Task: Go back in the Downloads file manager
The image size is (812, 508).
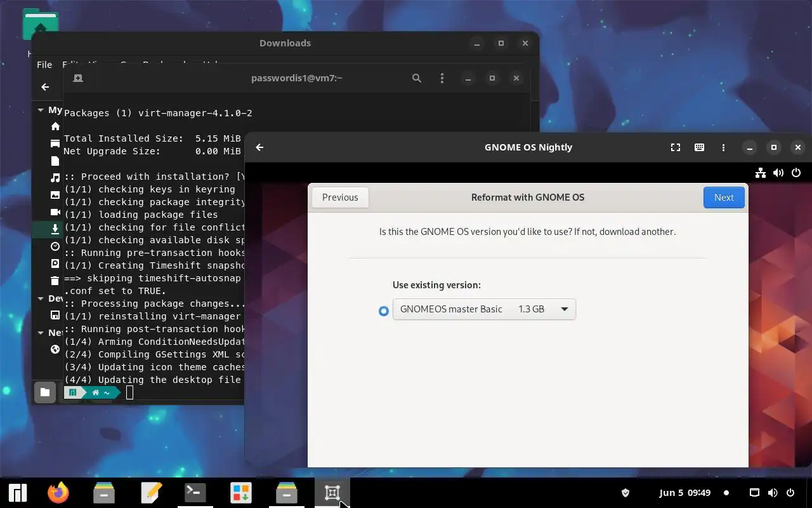Action: (45, 87)
